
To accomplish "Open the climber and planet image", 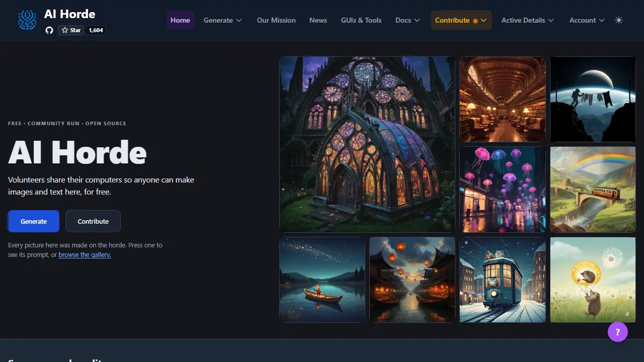I will coord(593,99).
